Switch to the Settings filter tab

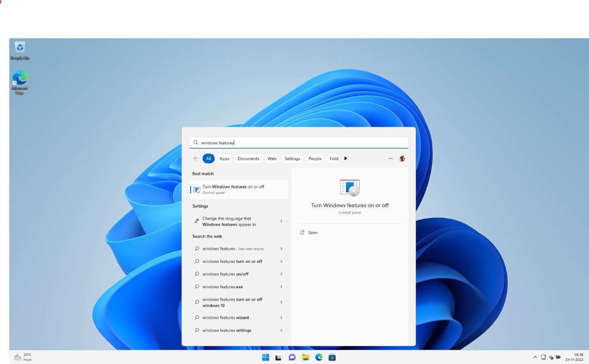292,158
